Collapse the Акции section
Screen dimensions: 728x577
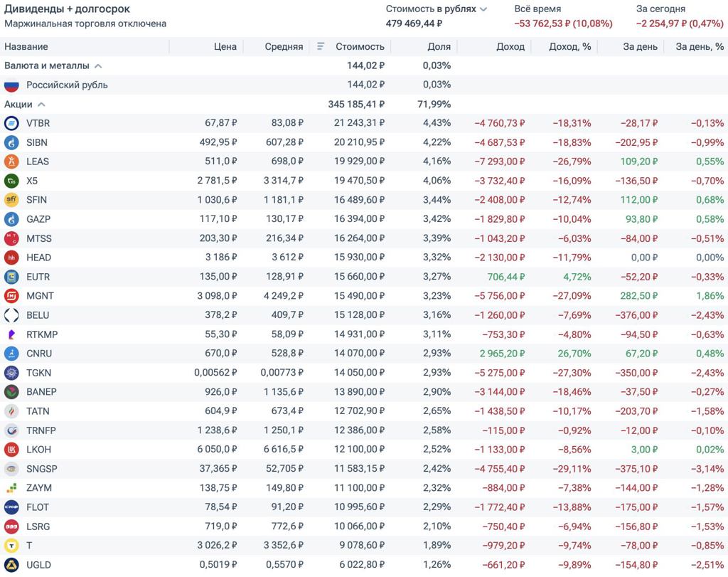coord(41,105)
